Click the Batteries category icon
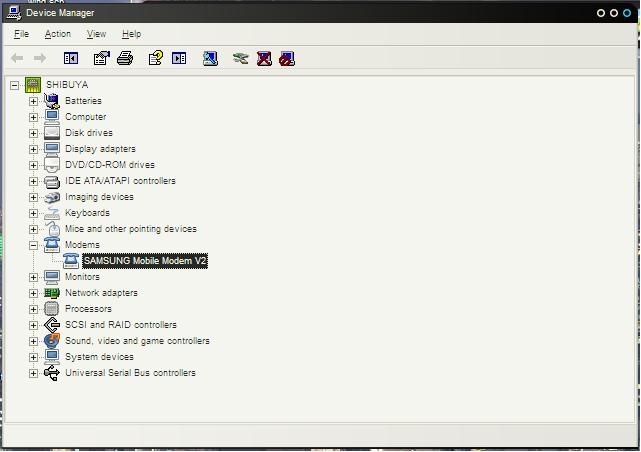 tap(52, 101)
